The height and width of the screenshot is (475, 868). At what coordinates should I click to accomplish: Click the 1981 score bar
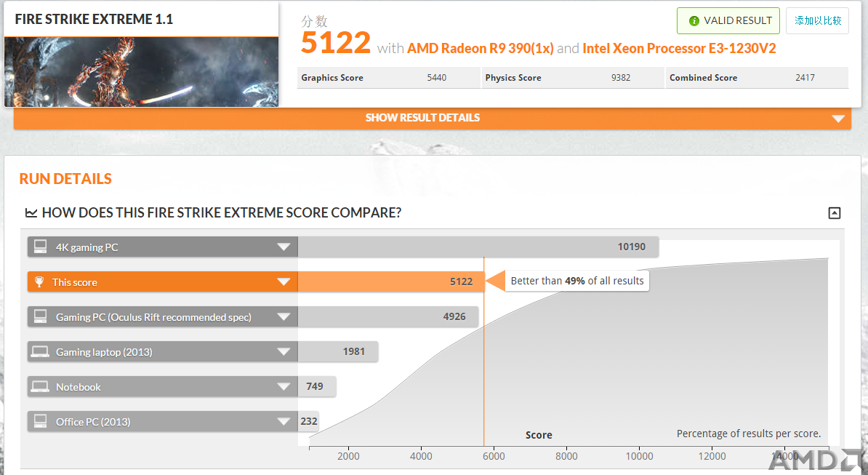point(338,351)
